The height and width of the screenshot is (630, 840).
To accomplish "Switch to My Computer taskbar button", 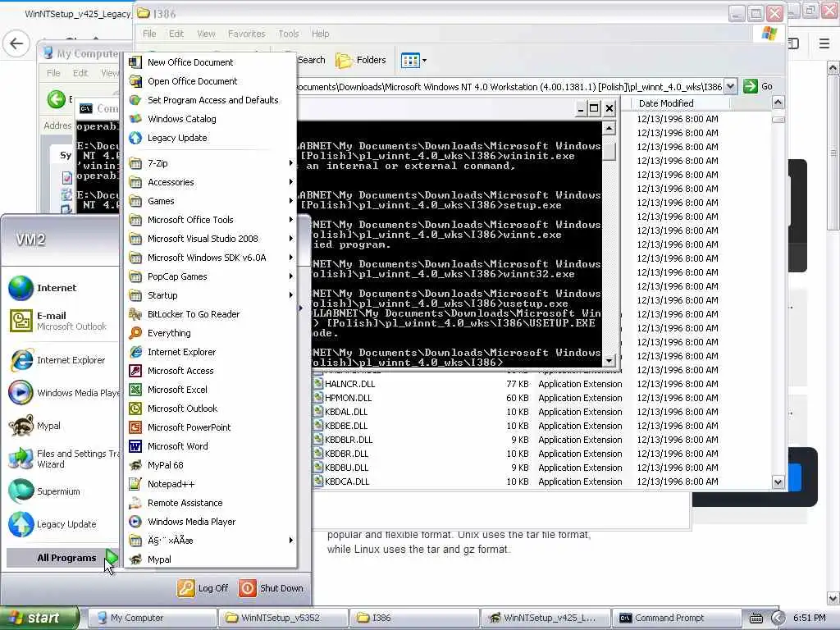I will (x=152, y=619).
